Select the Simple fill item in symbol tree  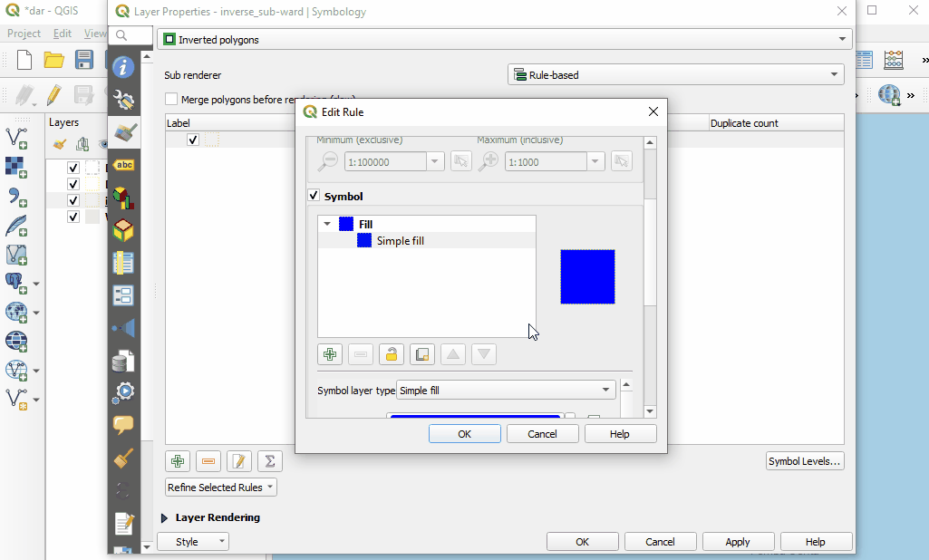coord(400,241)
